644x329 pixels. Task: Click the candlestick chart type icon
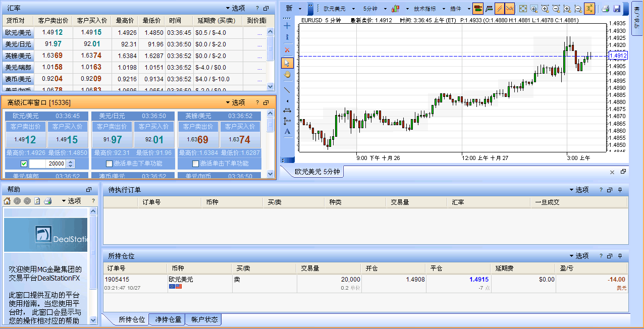point(396,9)
